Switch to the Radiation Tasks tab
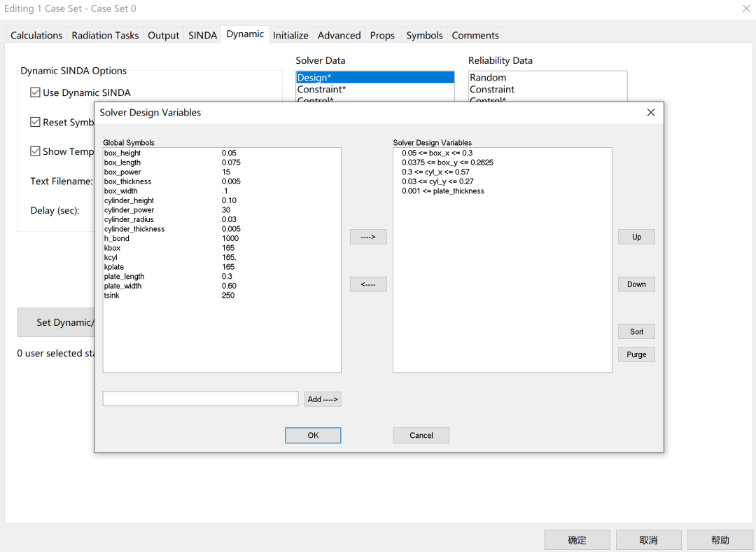 [x=105, y=35]
